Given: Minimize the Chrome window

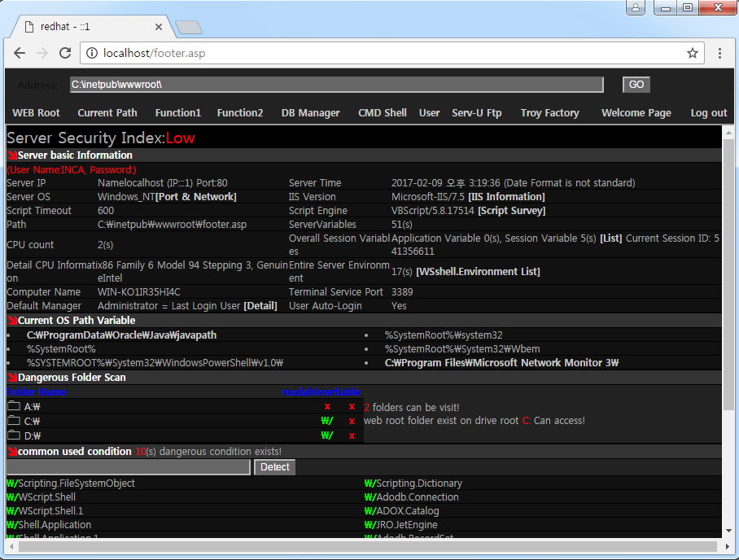Looking at the screenshot, I should click(x=666, y=7).
